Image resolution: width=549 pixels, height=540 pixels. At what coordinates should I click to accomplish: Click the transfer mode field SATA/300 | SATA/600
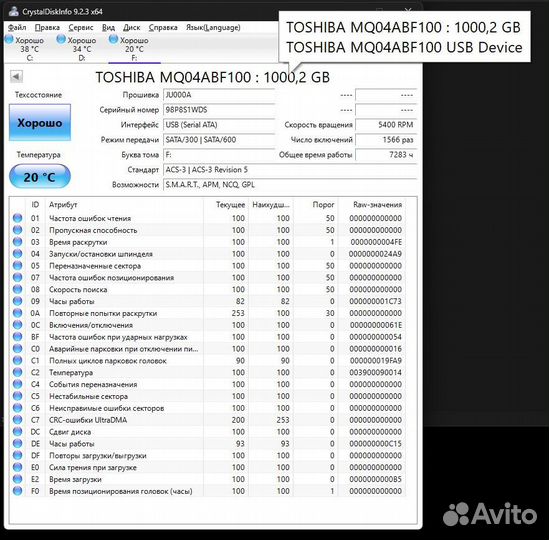click(219, 140)
